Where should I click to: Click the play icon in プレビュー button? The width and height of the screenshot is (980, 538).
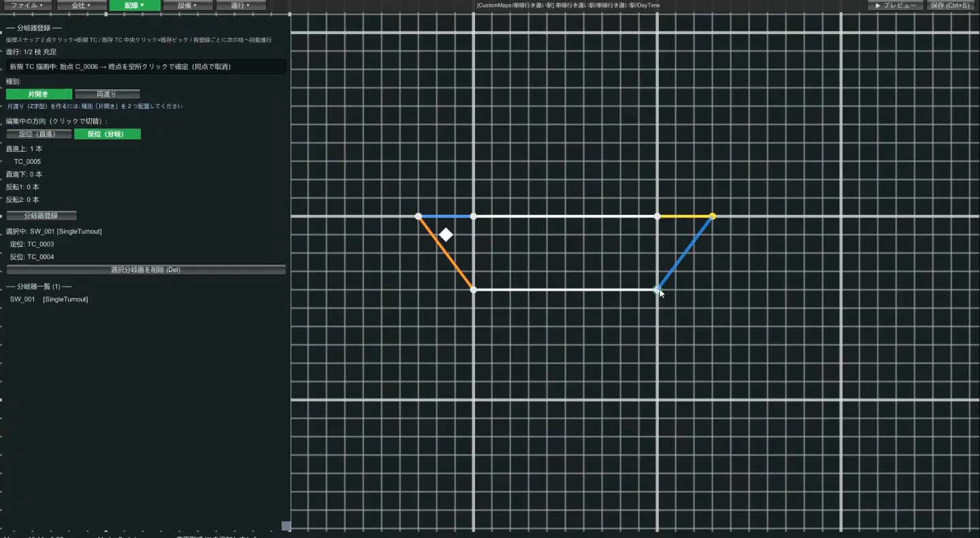(879, 5)
